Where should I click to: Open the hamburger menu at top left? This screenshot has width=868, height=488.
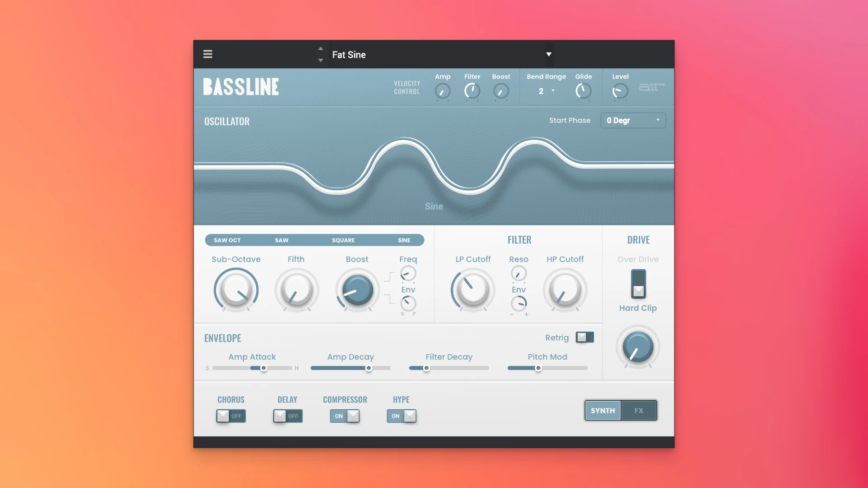(x=208, y=54)
